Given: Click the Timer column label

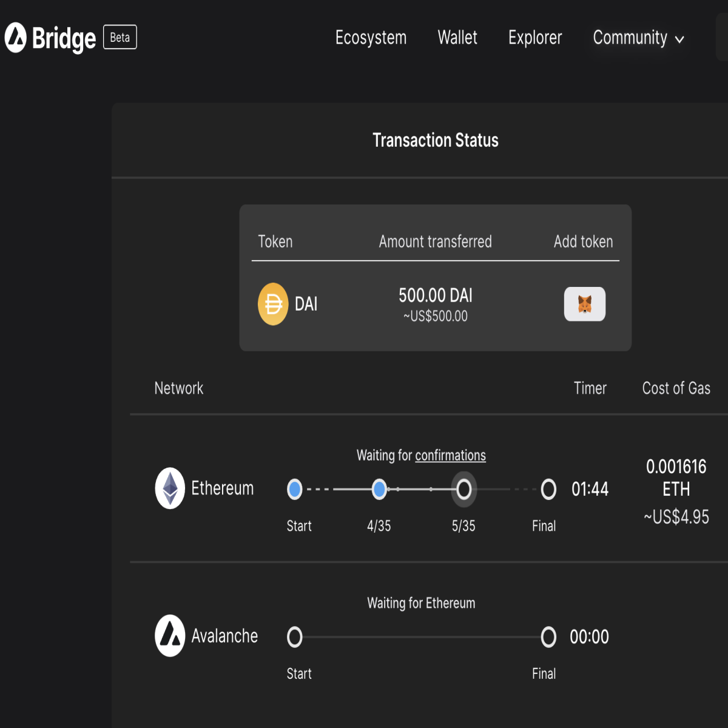Looking at the screenshot, I should pyautogui.click(x=590, y=388).
